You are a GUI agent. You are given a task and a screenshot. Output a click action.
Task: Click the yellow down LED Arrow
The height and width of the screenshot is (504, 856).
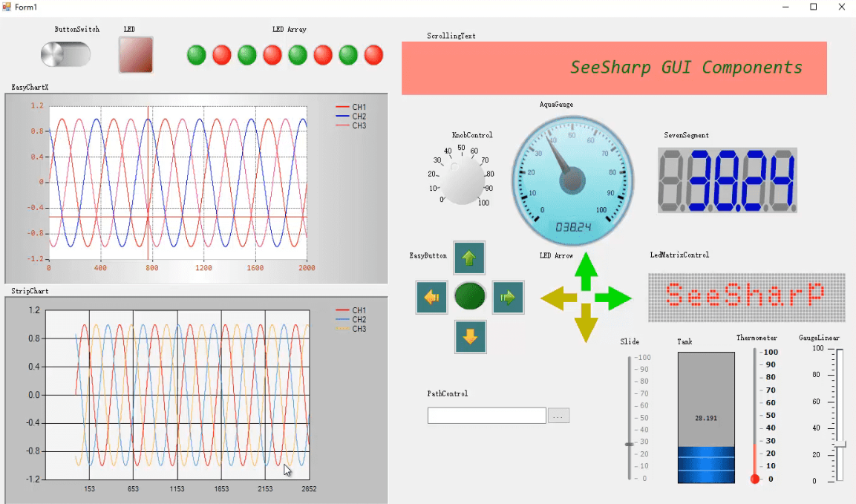click(x=586, y=325)
